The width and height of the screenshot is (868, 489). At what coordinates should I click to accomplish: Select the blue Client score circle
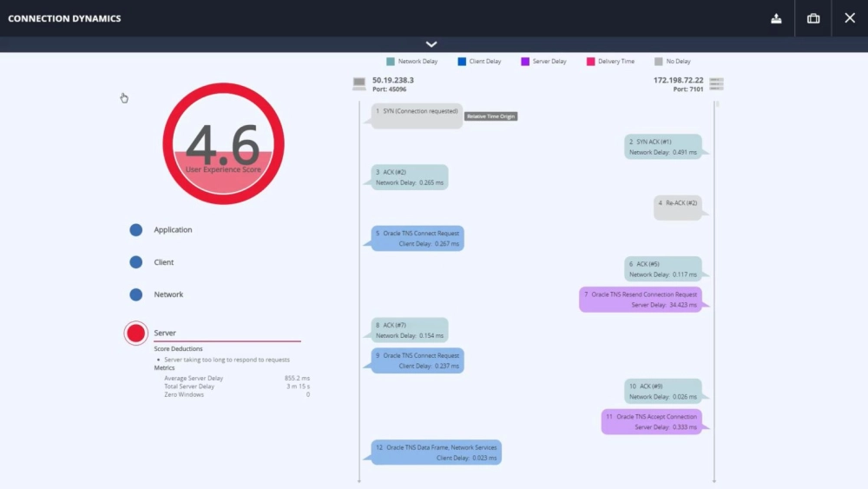click(136, 262)
